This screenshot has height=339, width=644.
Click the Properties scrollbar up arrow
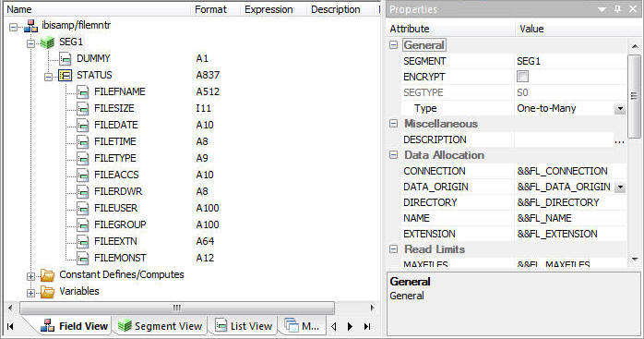point(635,46)
